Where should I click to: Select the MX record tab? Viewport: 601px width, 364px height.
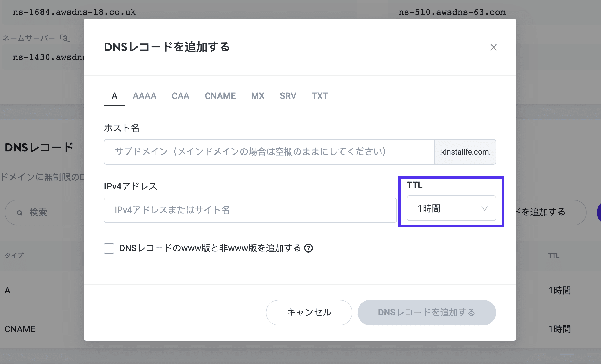pyautogui.click(x=257, y=96)
